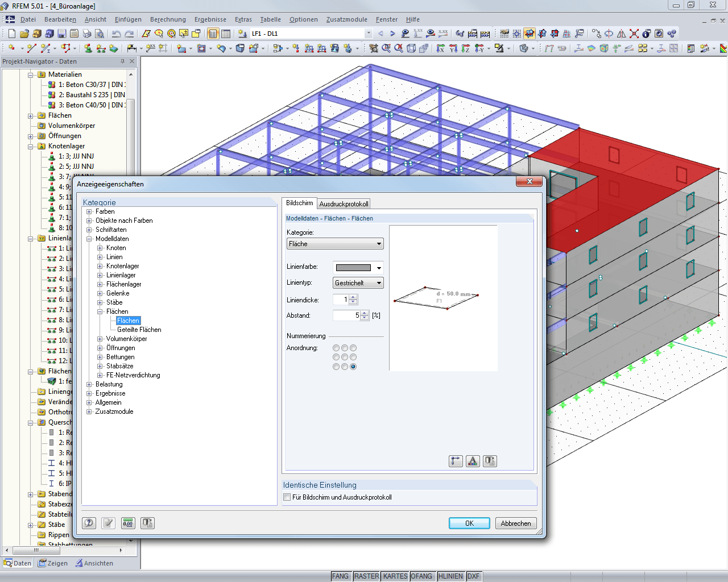This screenshot has width=728, height=582.
Task: Click the Liniendicke value field
Action: pyautogui.click(x=341, y=300)
